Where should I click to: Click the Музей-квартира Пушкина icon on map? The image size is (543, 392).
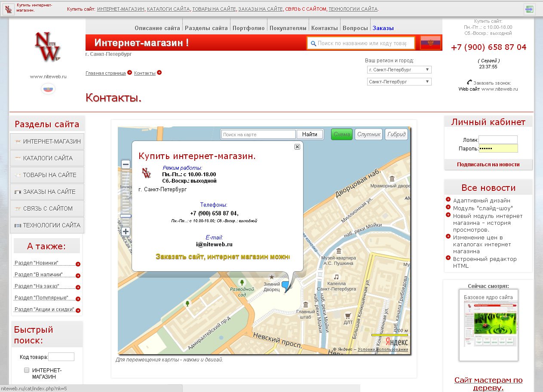339,250
